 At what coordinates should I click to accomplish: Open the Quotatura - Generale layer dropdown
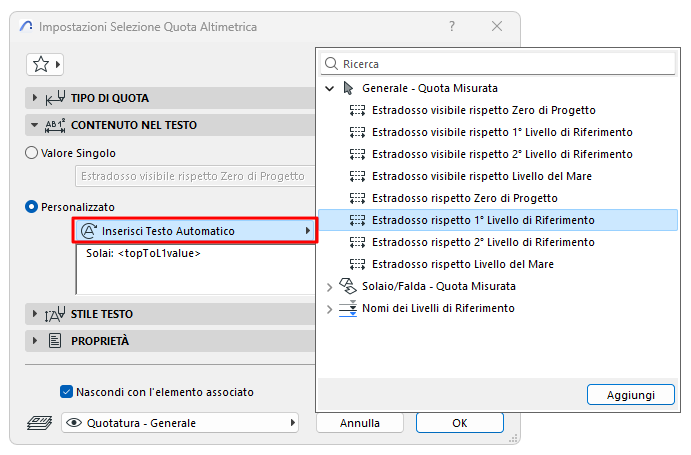(180, 423)
